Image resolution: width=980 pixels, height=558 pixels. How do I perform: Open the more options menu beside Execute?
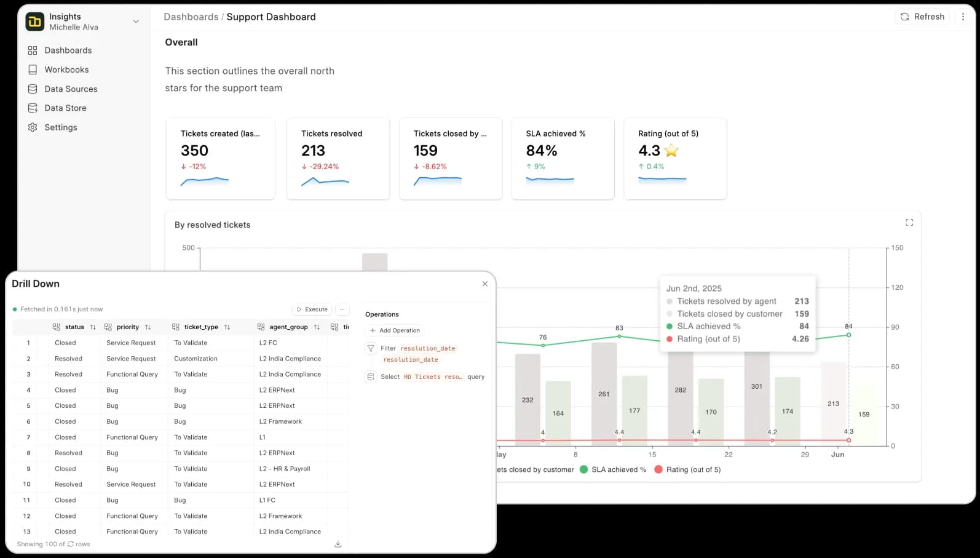tap(342, 309)
